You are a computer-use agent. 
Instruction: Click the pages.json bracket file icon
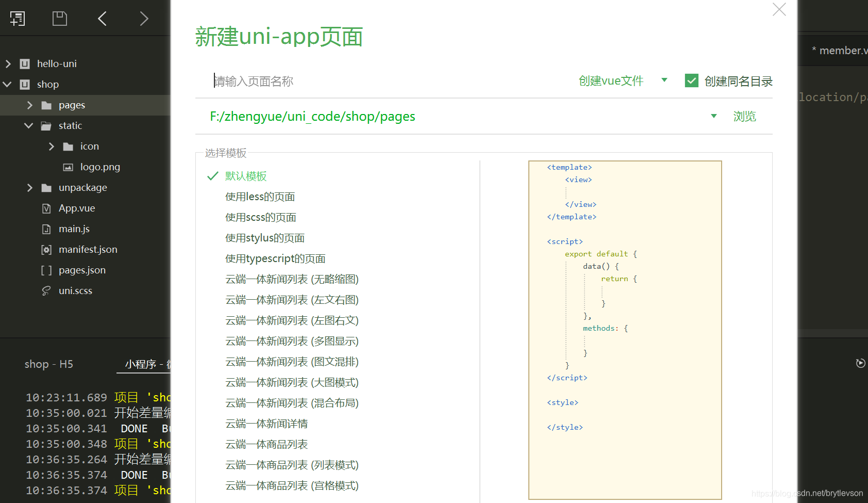tap(46, 270)
